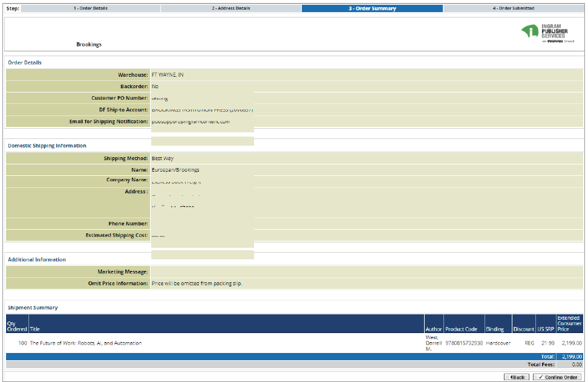The height and width of the screenshot is (382, 588).
Task: Click the Phone Number label
Action: click(x=128, y=224)
